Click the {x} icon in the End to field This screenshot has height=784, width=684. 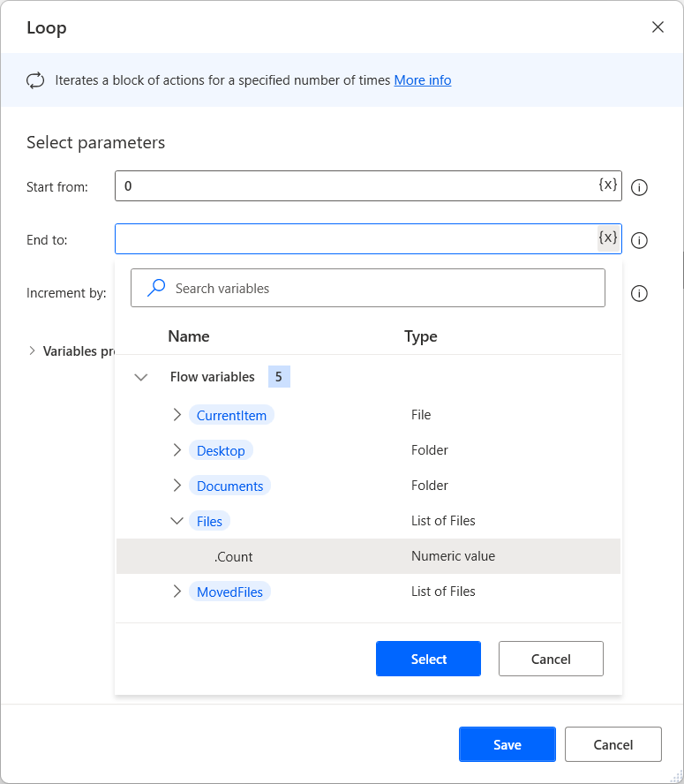(x=607, y=238)
